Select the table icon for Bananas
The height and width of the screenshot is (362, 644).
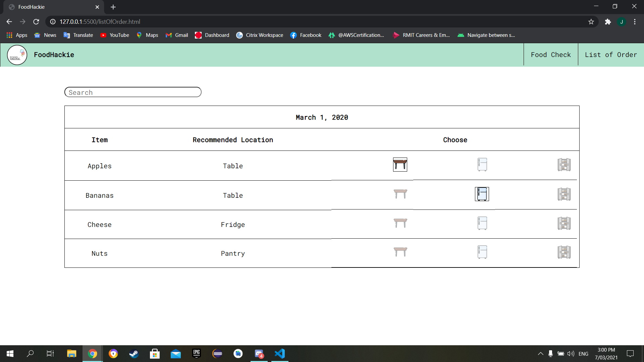click(400, 194)
